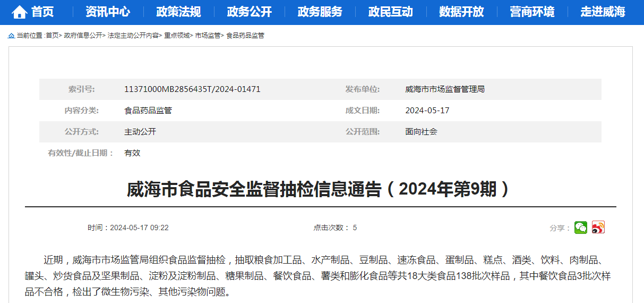The image size is (644, 303).
Task: Navigate to the 政民互动 page
Action: (390, 12)
